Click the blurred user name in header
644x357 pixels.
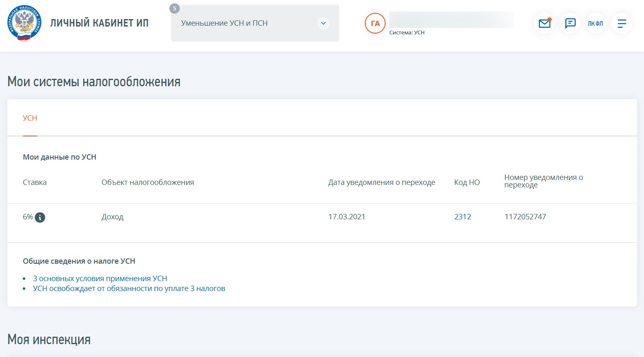click(x=451, y=20)
